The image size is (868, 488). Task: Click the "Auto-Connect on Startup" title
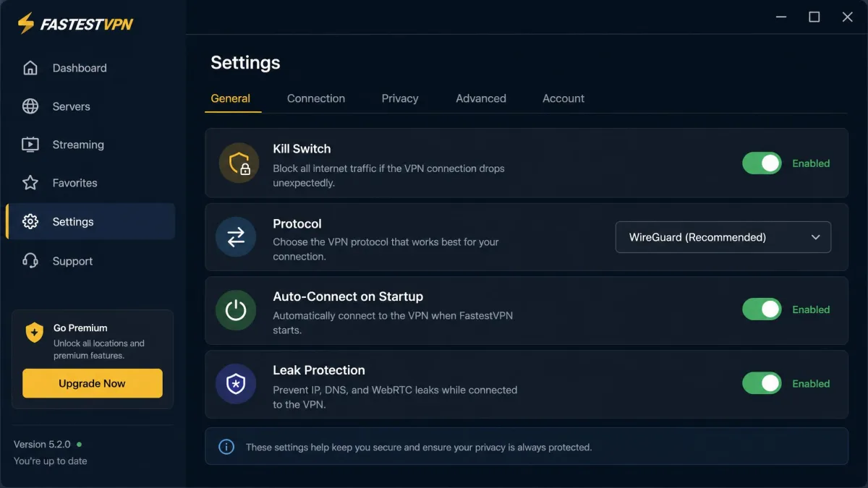coord(348,296)
